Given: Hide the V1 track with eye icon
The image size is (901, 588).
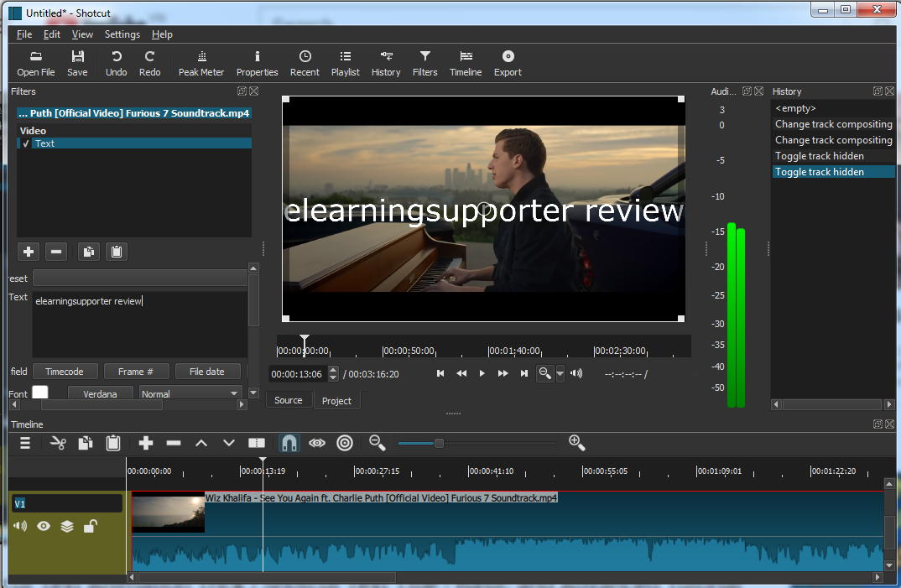Looking at the screenshot, I should (x=43, y=526).
